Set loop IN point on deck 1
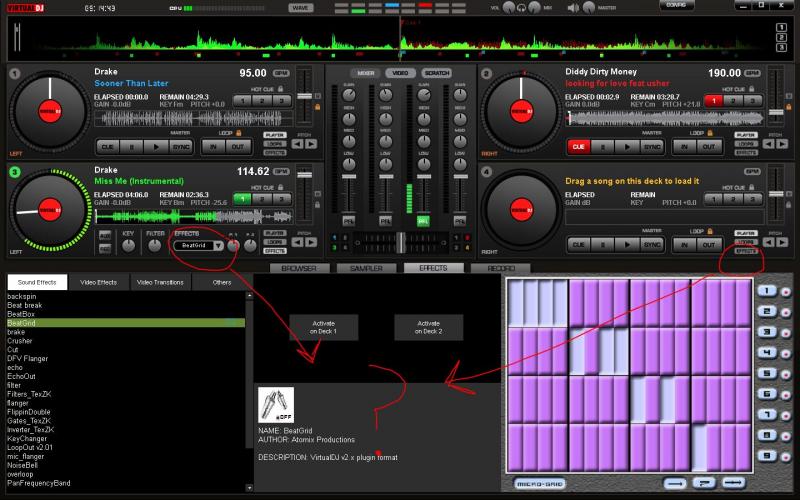Screen dimensions: 800x500 (212, 146)
